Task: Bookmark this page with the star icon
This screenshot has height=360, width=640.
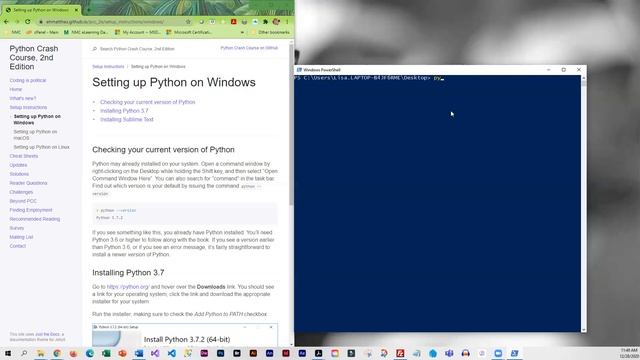Action: point(188,22)
